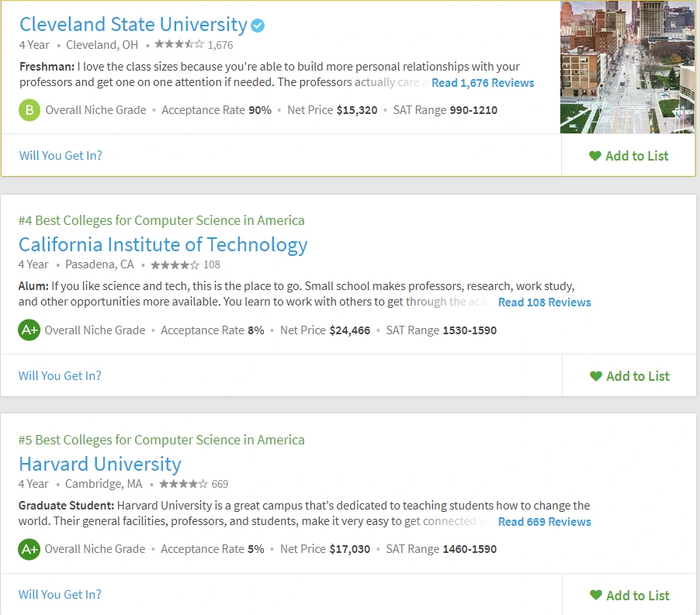Click the green B grade badge
The width and height of the screenshot is (700, 615).
[x=29, y=110]
